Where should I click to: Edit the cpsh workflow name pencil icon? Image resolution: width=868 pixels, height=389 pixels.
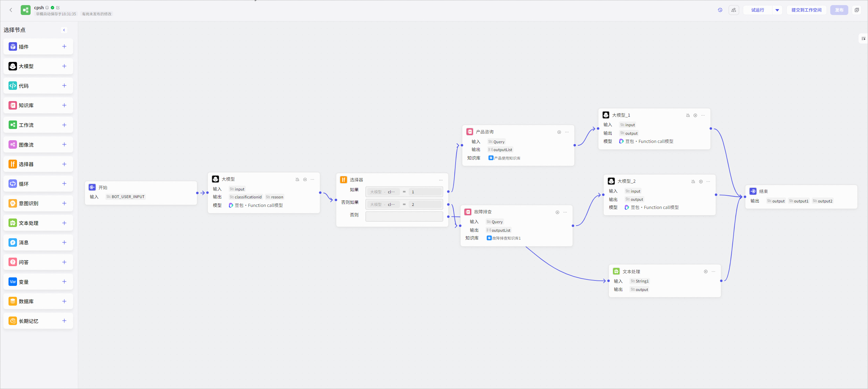point(58,7)
